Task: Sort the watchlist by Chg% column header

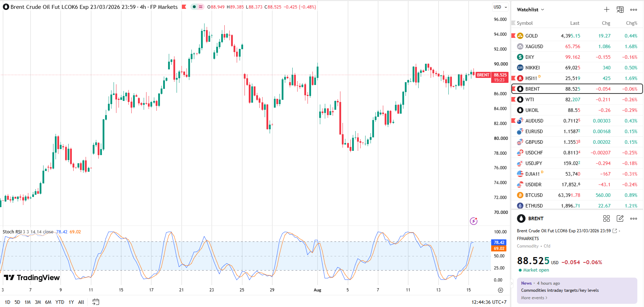Action: pos(632,23)
